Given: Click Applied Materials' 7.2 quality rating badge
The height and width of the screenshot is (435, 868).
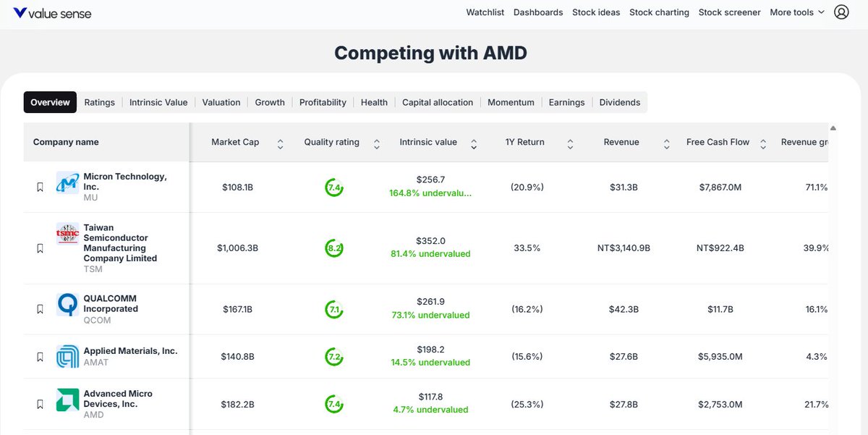Looking at the screenshot, I should (333, 357).
